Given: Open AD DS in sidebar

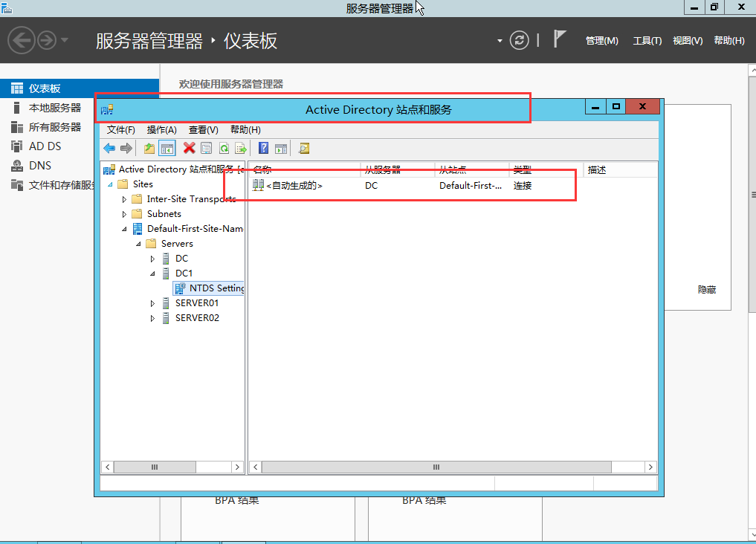Looking at the screenshot, I should tap(48, 146).
